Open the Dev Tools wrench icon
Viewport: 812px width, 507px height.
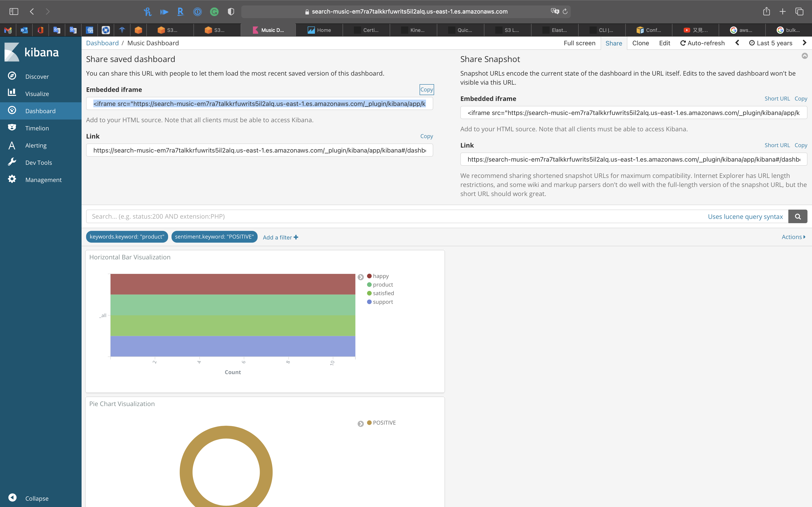[12, 162]
